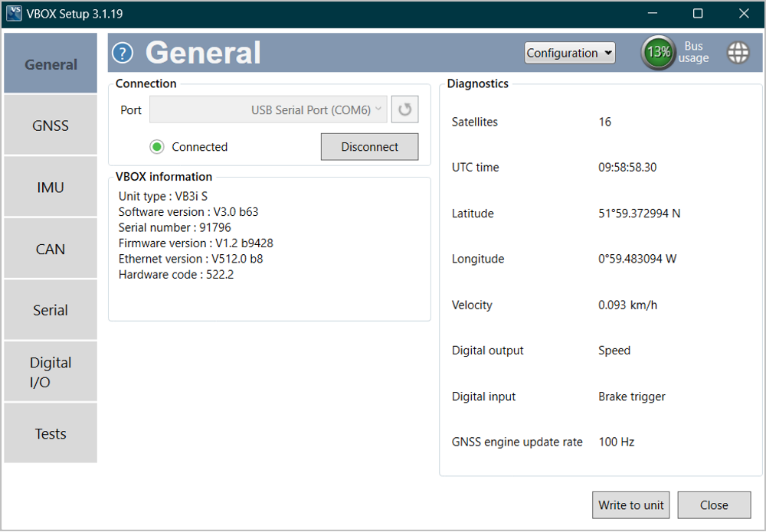The height and width of the screenshot is (532, 766).
Task: Click the VBOX Setup app icon in title bar
Action: click(14, 13)
